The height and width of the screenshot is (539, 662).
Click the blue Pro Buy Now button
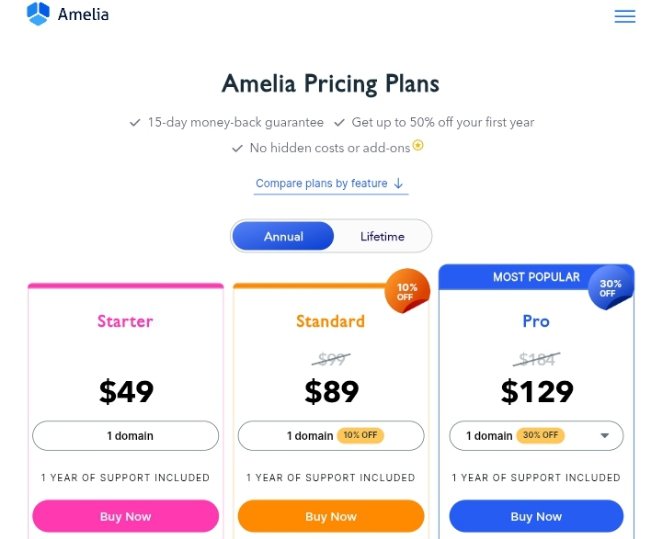pos(536,516)
